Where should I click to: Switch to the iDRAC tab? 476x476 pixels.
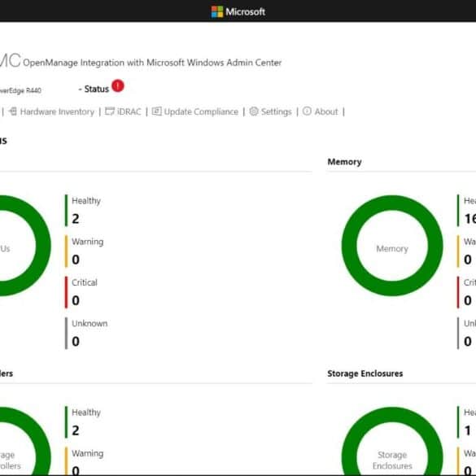123,111
